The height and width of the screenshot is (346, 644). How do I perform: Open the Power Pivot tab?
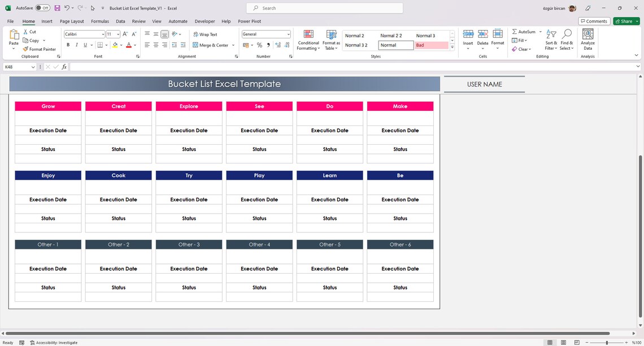[249, 21]
